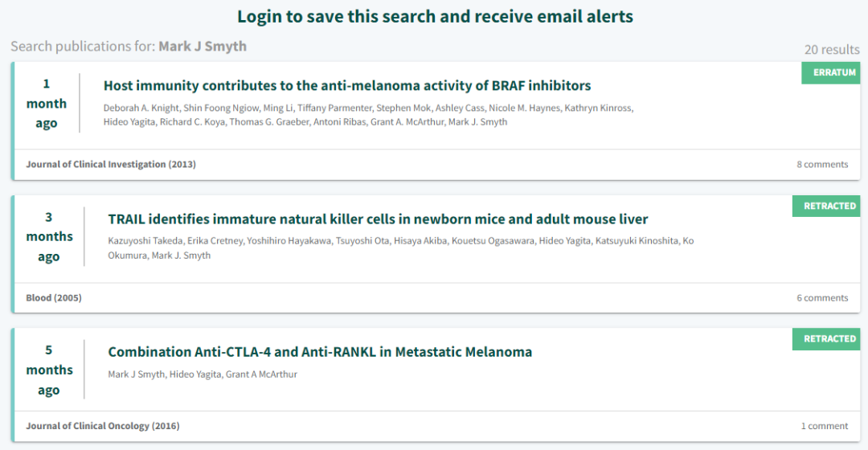The width and height of the screenshot is (868, 450).
Task: Click author list starting with Deborah A. Knight
Action: click(x=369, y=115)
